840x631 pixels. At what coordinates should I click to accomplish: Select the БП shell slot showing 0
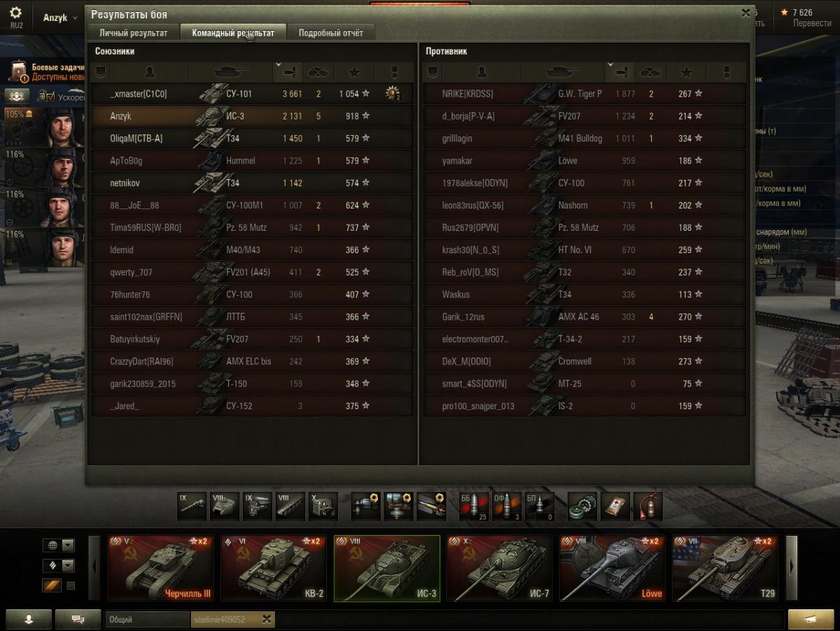[539, 506]
